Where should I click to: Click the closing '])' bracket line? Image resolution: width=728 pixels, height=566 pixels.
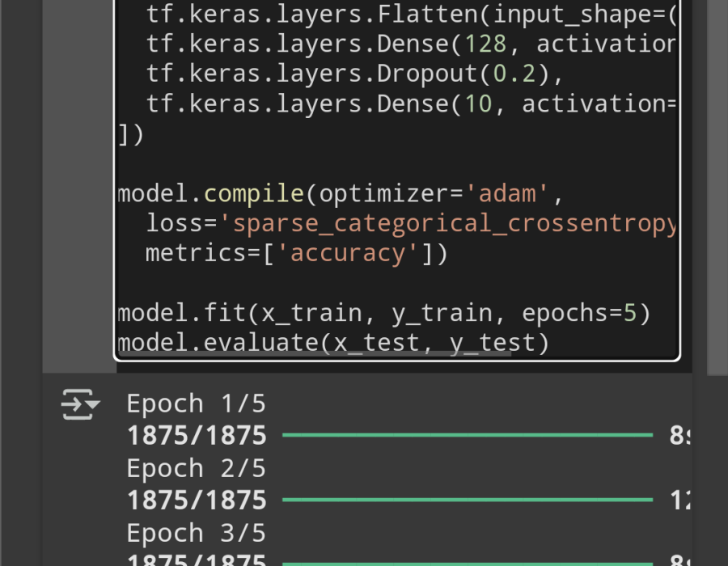[131, 134]
